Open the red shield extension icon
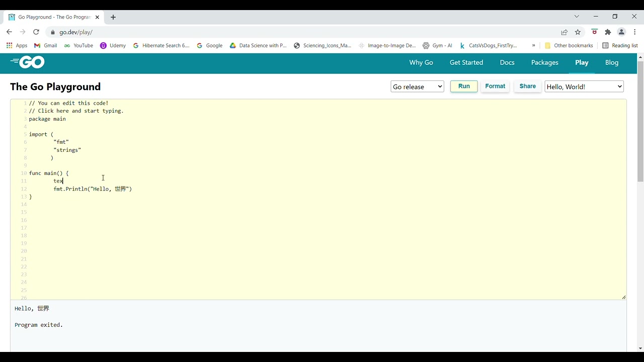Viewport: 644px width, 362px height. 594,32
